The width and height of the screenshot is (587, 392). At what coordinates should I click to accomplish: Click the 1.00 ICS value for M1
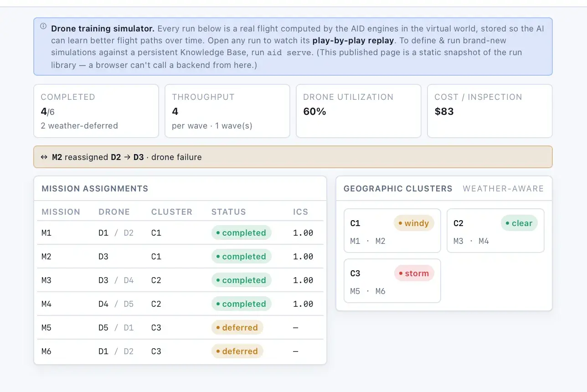[x=303, y=233]
